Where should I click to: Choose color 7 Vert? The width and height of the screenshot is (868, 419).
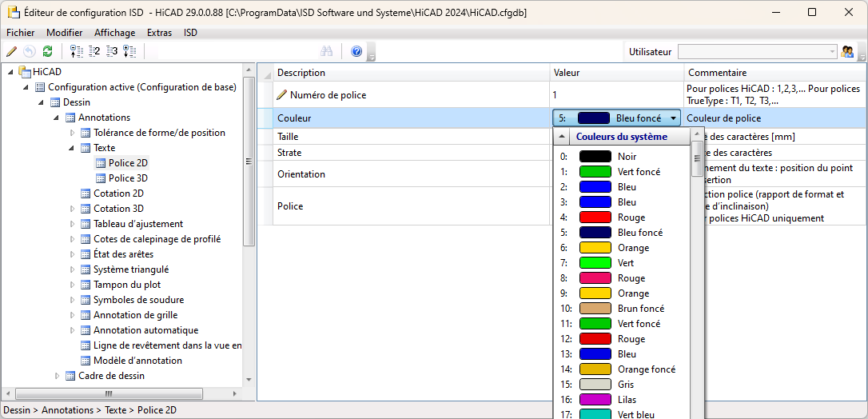tap(622, 263)
